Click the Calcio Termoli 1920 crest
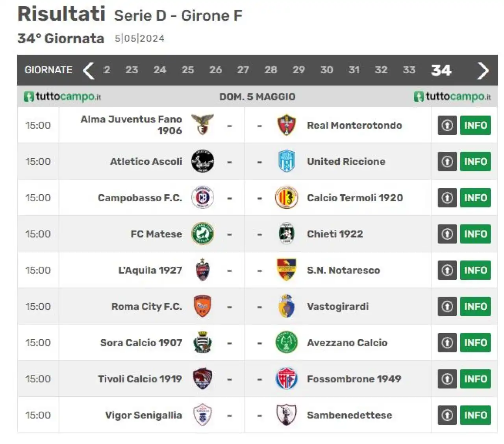Viewport: 504px width, 444px height. tap(286, 197)
